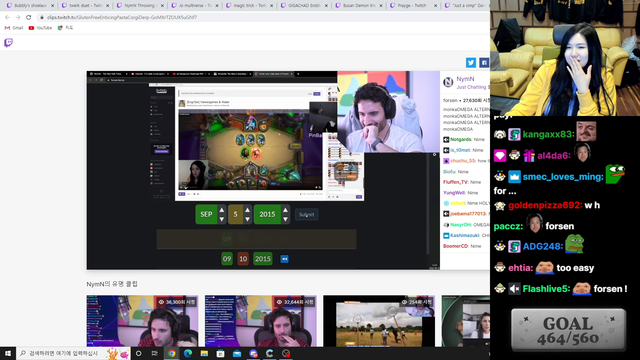Click the main clip video player
Screen dimensions: 640x360
coord(263,170)
